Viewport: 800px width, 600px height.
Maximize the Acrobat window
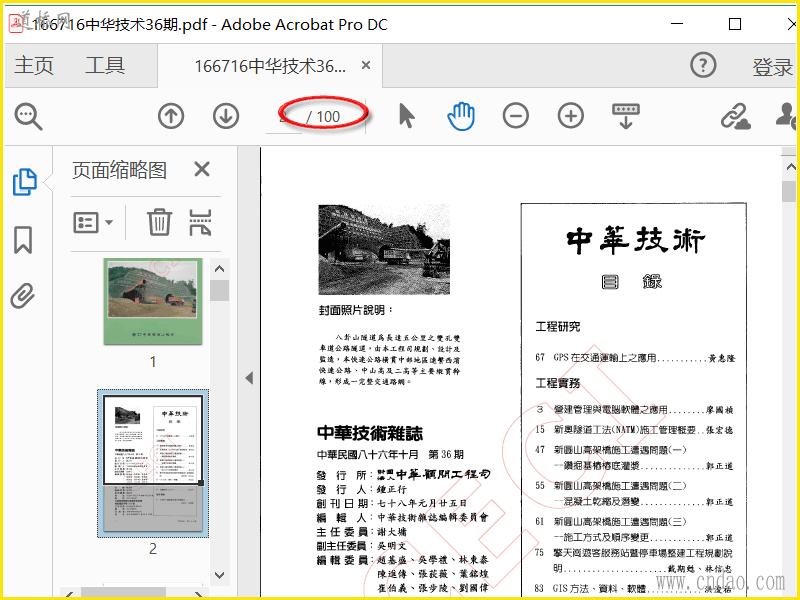click(735, 24)
